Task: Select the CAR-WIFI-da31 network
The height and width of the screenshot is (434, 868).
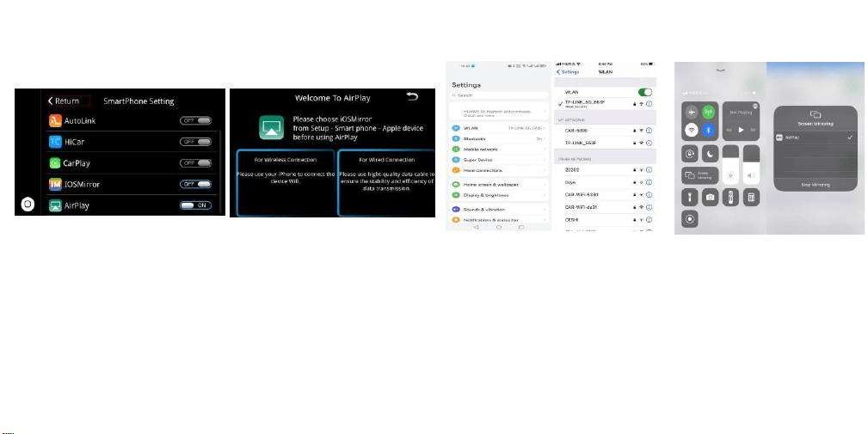Action: click(605, 207)
